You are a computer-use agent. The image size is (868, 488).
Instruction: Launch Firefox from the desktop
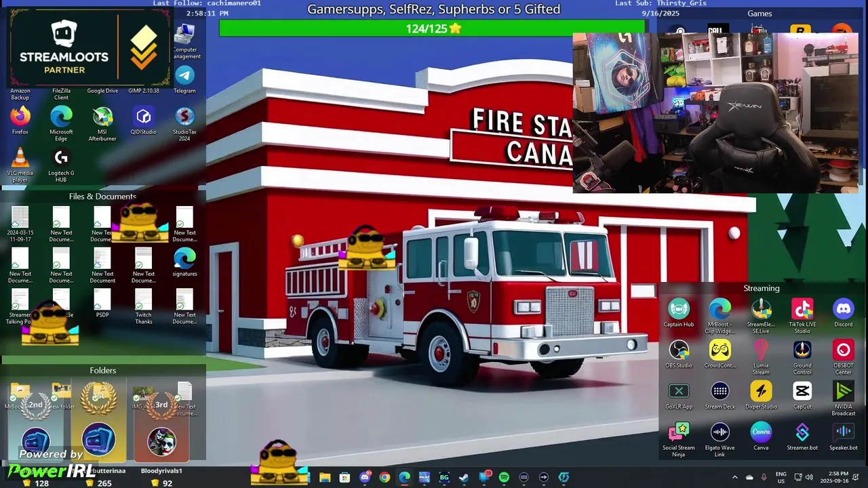pyautogui.click(x=20, y=121)
